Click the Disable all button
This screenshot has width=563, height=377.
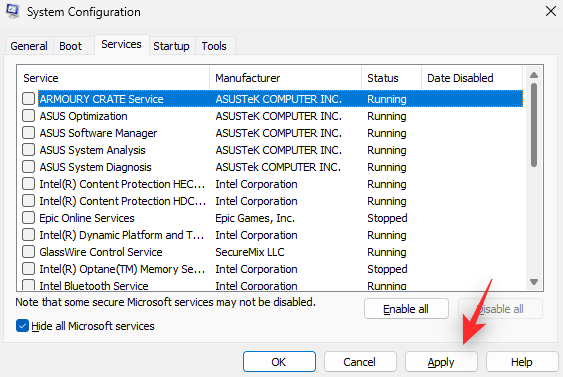click(x=500, y=309)
